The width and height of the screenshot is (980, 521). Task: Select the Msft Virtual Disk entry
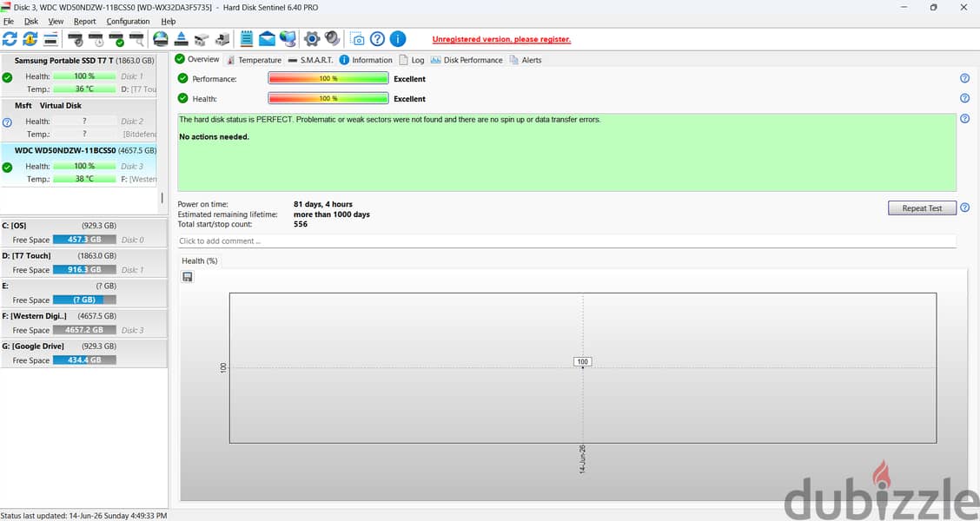click(79, 120)
